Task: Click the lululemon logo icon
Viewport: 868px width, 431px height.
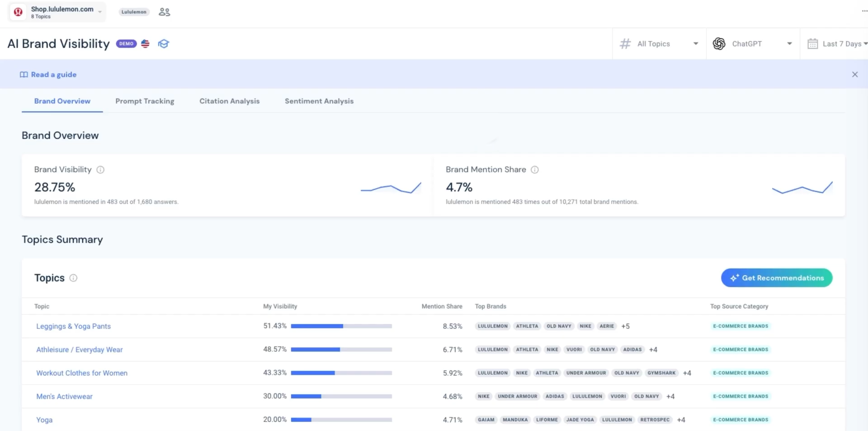Action: click(x=18, y=12)
